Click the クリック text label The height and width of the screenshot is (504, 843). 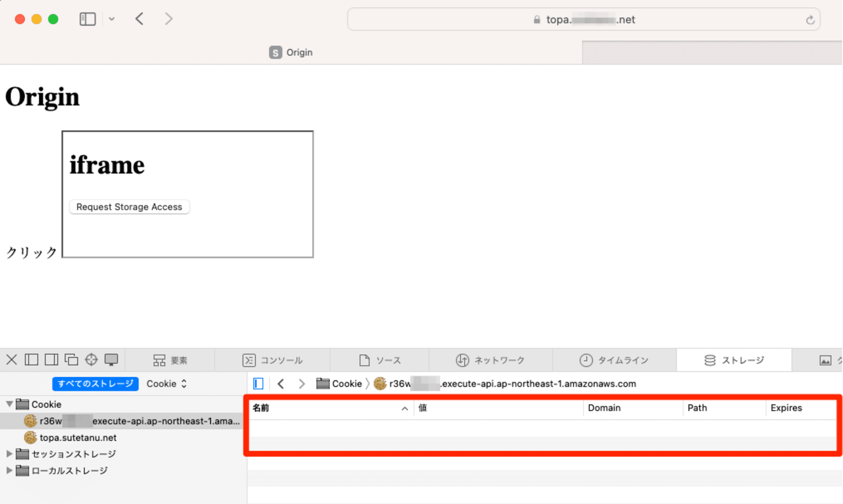point(32,252)
